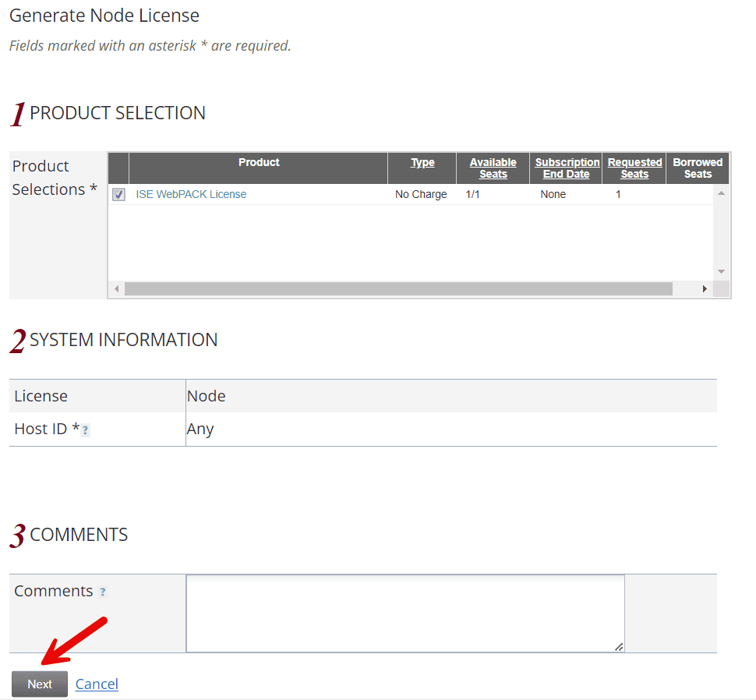Uncheck the ISE WebPACK License checkbox
756x700 pixels.
pyautogui.click(x=118, y=194)
